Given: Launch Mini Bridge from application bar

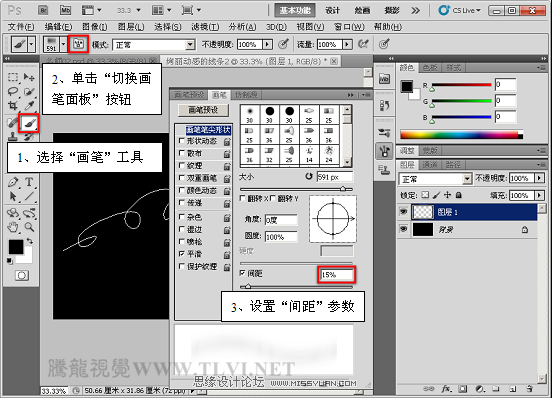Looking at the screenshot, I should pyautogui.click(x=65, y=11).
